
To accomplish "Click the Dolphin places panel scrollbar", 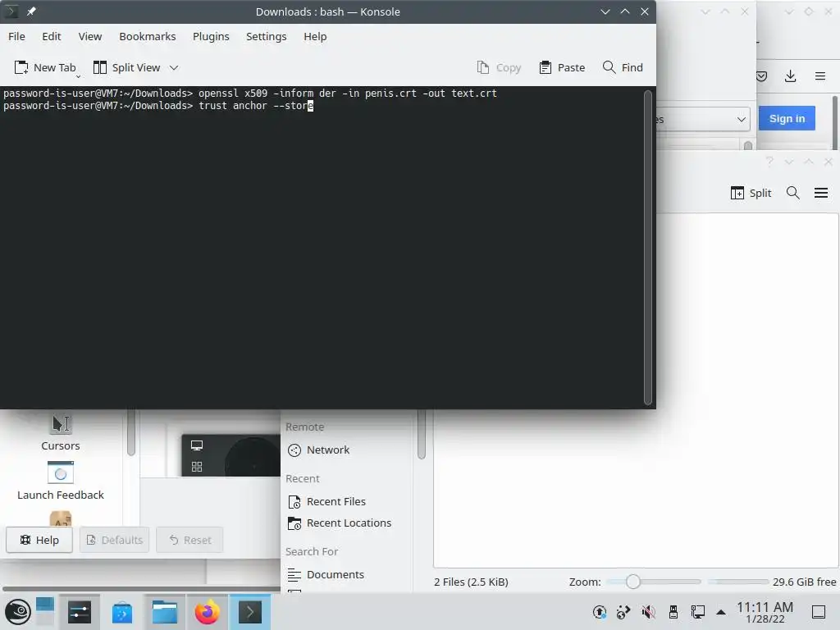I will (x=422, y=435).
